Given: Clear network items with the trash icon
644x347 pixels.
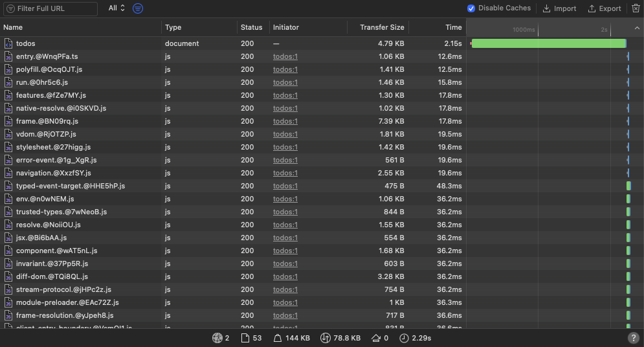Looking at the screenshot, I should [x=636, y=8].
